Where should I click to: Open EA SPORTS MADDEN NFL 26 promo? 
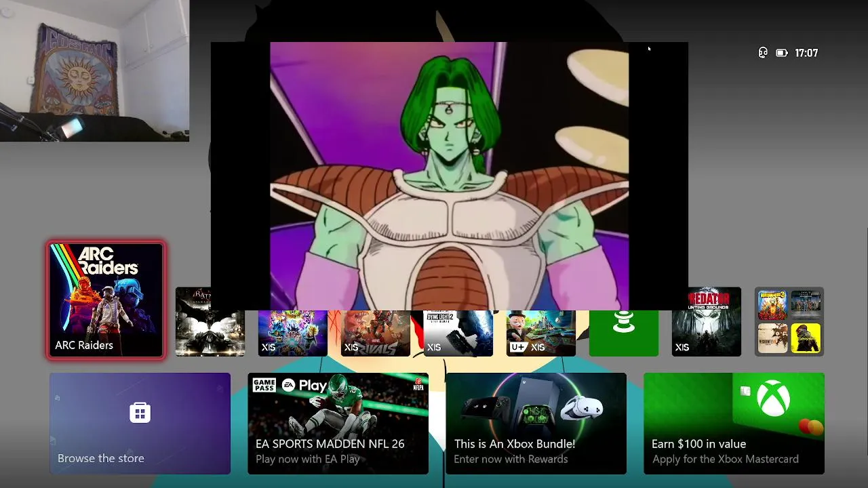338,424
